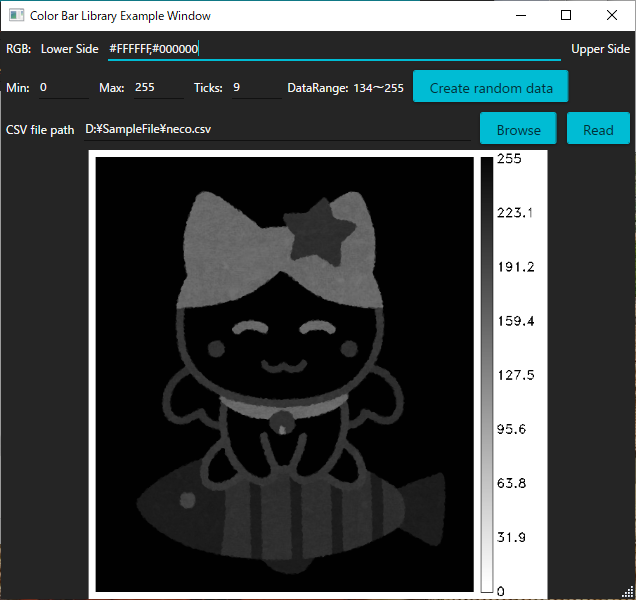Select the Min value field
This screenshot has width=636, height=600.
[x=64, y=88]
